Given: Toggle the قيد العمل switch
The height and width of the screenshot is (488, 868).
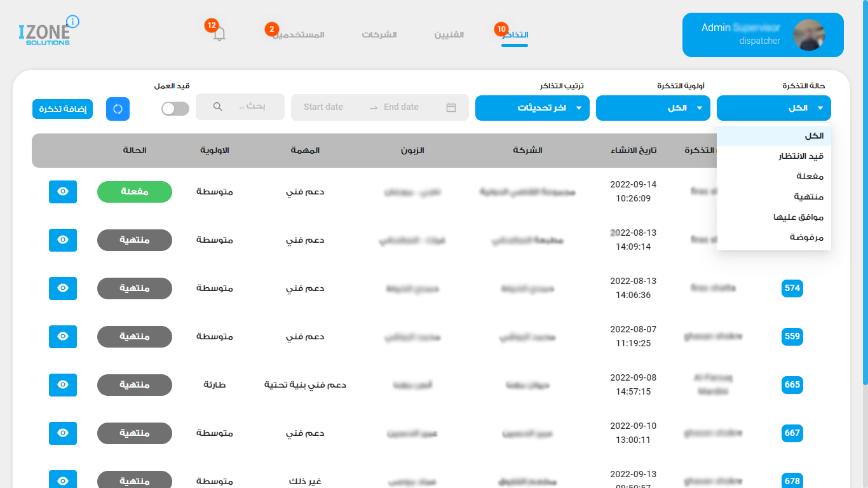Looking at the screenshot, I should (x=175, y=109).
